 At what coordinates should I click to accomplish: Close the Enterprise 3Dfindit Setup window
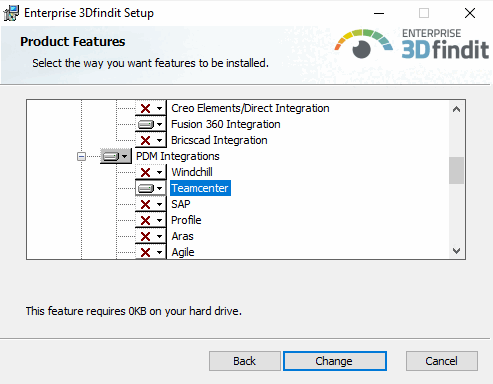[470, 13]
